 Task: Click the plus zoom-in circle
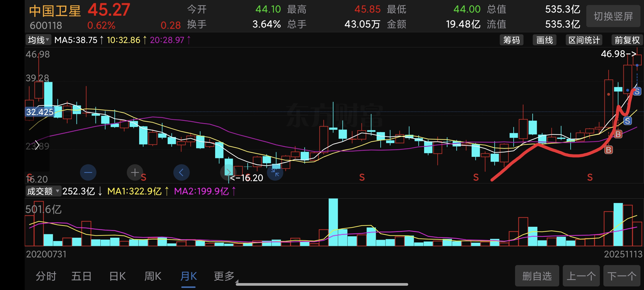(x=135, y=172)
